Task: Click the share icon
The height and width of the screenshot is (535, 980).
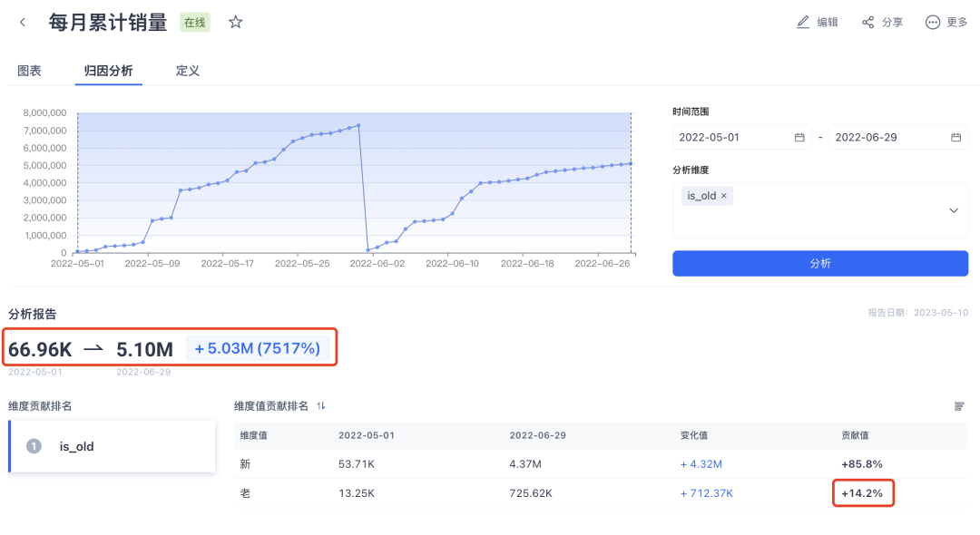Action: click(x=868, y=23)
